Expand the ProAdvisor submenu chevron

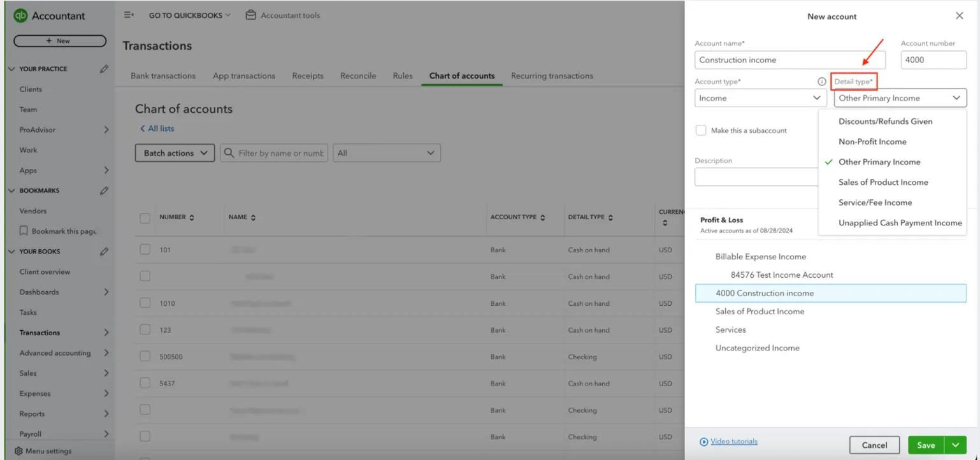106,130
